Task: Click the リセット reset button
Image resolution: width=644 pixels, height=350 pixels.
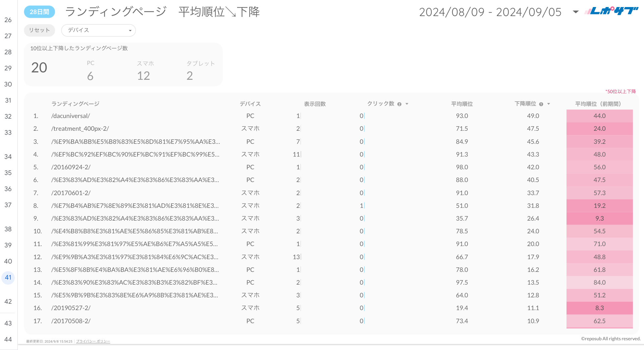Action: pyautogui.click(x=39, y=30)
